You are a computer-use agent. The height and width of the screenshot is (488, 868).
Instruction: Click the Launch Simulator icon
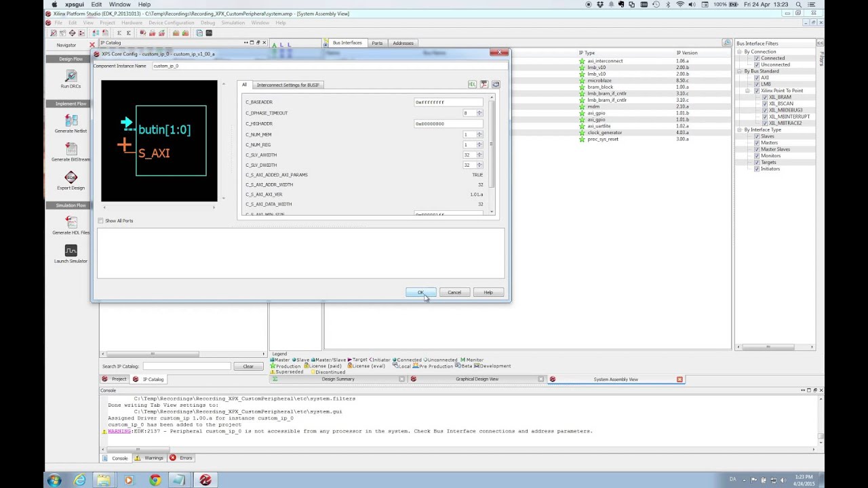pyautogui.click(x=71, y=251)
